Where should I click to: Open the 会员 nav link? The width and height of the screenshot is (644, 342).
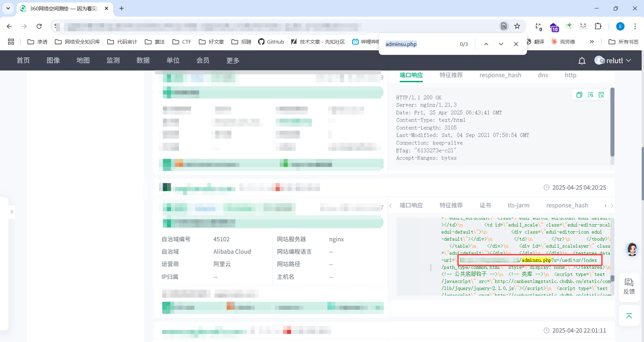coord(203,60)
